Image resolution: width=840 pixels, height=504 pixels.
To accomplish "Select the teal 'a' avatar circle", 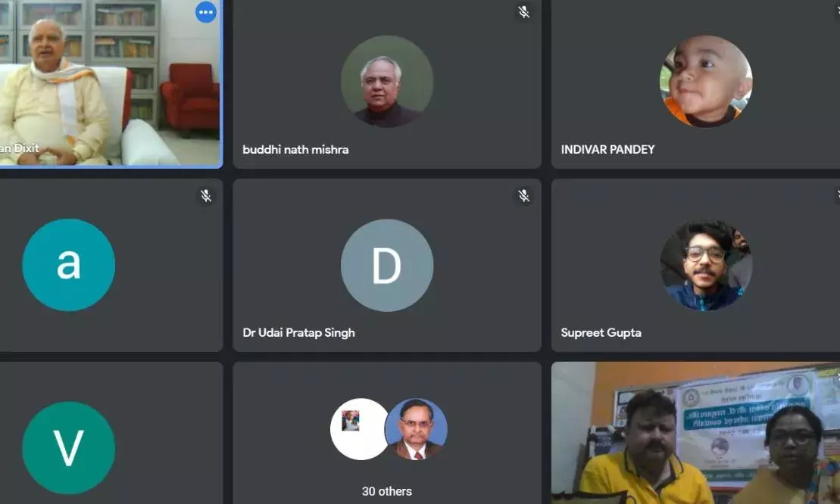I will click(69, 265).
